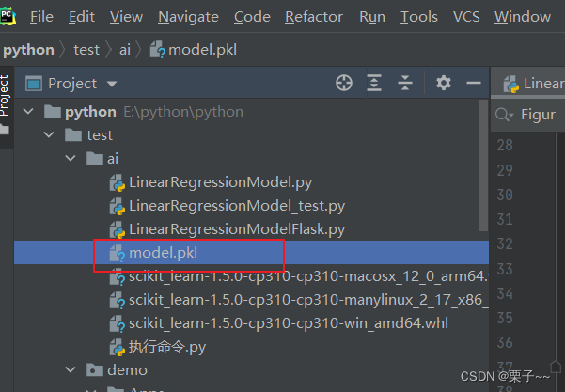Click the PyCharm application logo icon
The image size is (565, 392).
(10, 15)
